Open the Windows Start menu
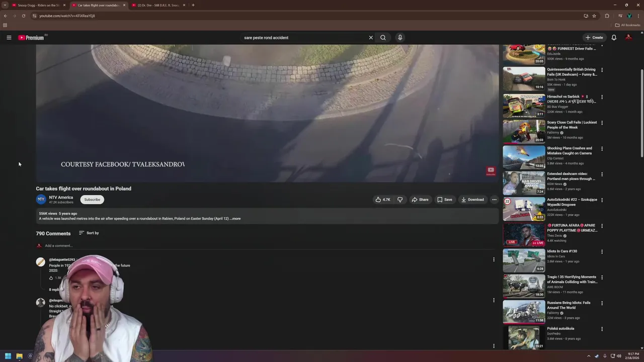This screenshot has height=362, width=644. point(8,356)
